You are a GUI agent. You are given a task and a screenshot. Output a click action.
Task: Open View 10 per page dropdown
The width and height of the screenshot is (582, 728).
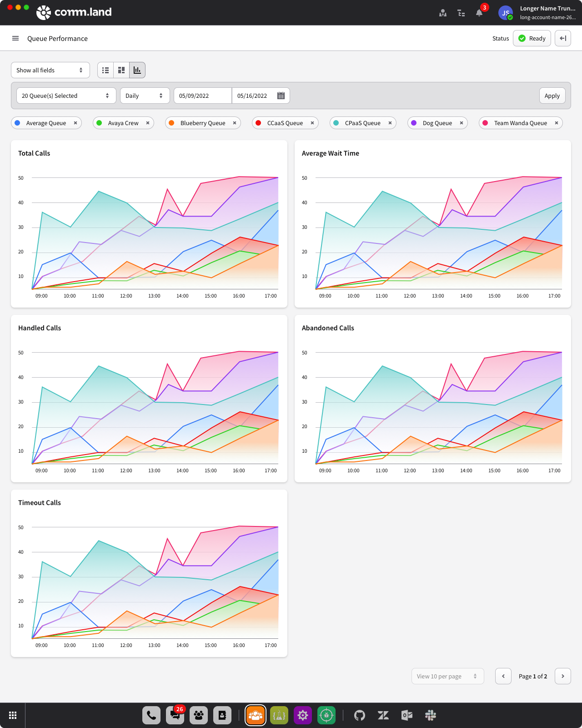pos(448,676)
